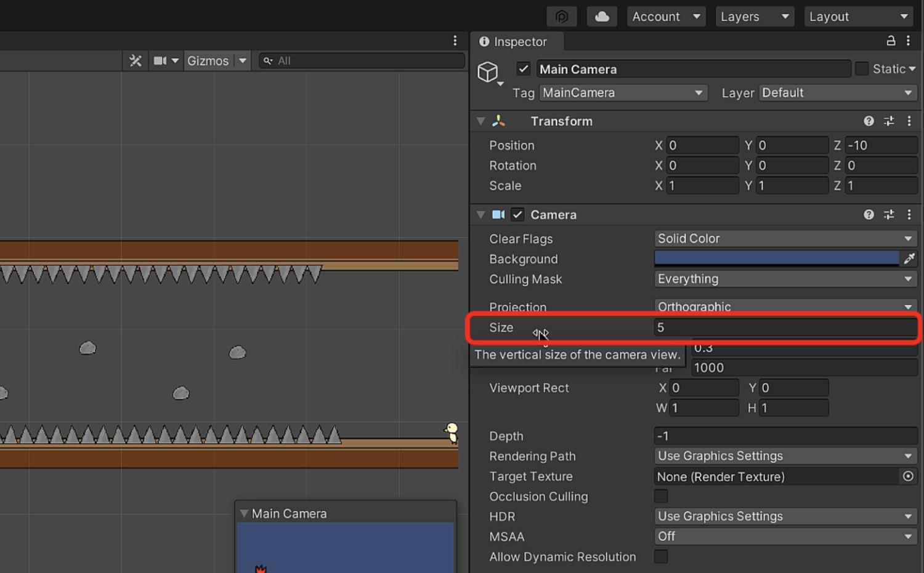Image resolution: width=924 pixels, height=573 pixels.
Task: Open the Static dropdown arrow
Action: tap(912, 69)
